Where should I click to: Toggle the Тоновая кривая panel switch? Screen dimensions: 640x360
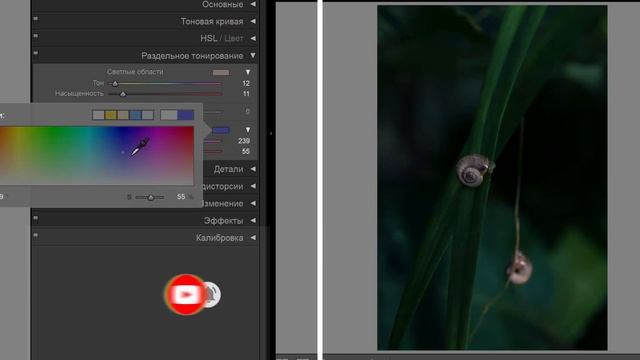(36, 18)
